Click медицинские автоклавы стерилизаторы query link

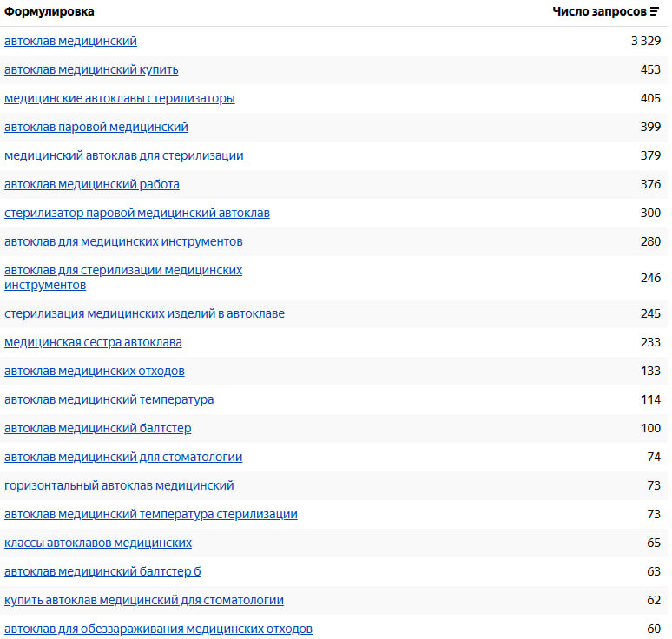(x=119, y=98)
